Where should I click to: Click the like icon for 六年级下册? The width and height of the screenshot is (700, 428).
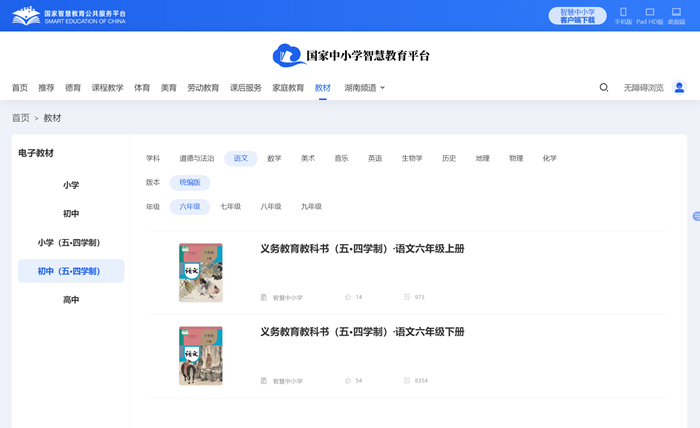[x=348, y=380]
